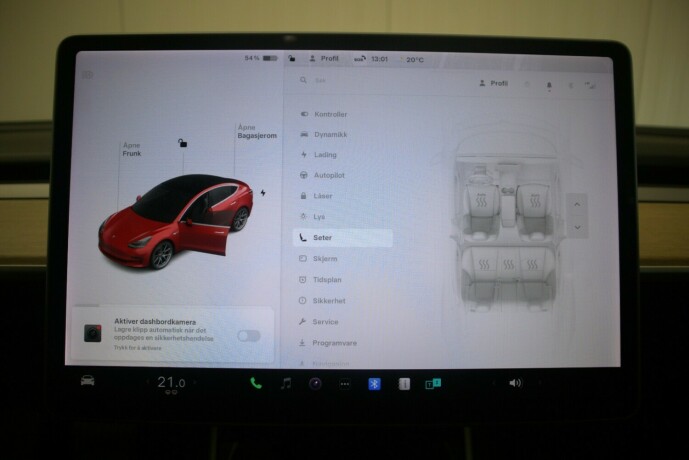The width and height of the screenshot is (689, 460).
Task: Tap the 54% battery indicator
Action: (261, 58)
